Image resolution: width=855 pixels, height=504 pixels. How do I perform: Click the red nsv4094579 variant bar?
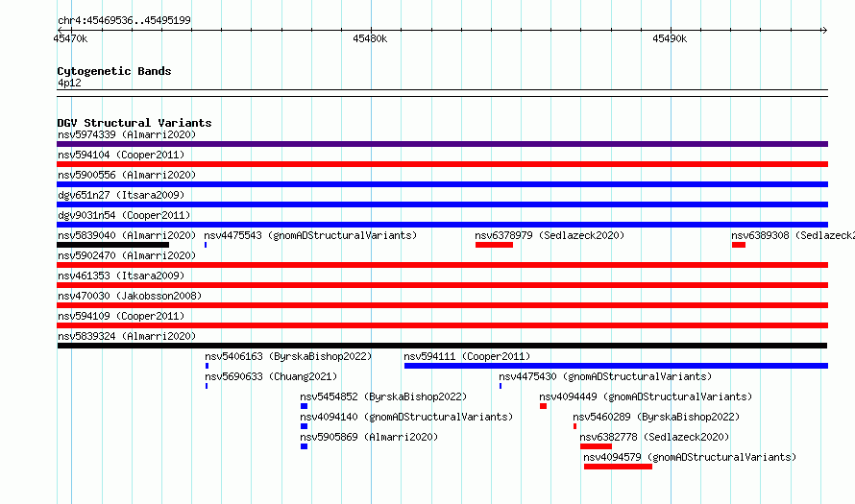pos(618,467)
